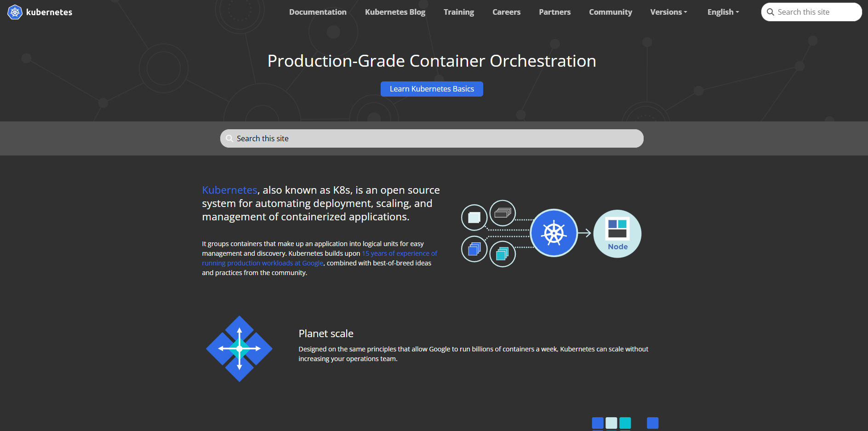Click the magnifier icon in the header search box

click(x=770, y=12)
